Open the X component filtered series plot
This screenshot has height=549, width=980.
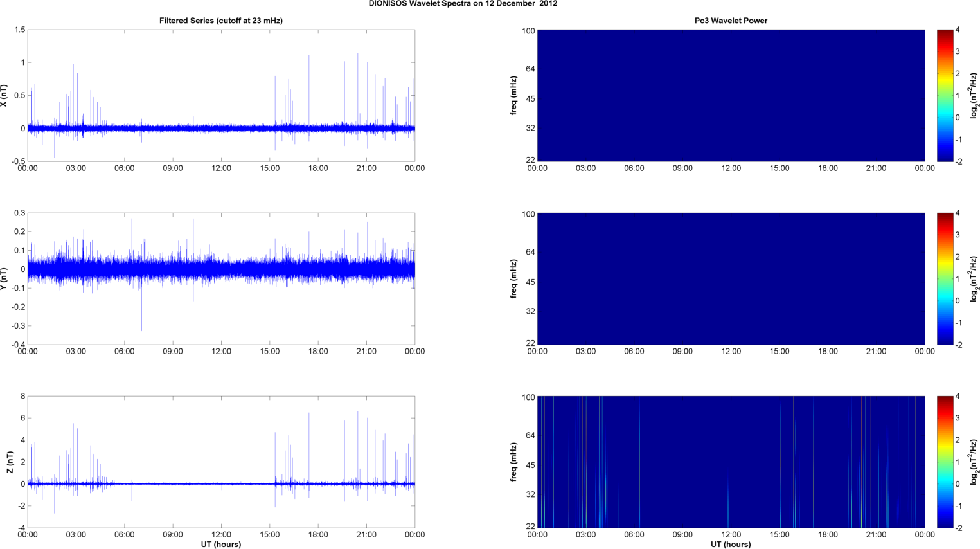221,95
